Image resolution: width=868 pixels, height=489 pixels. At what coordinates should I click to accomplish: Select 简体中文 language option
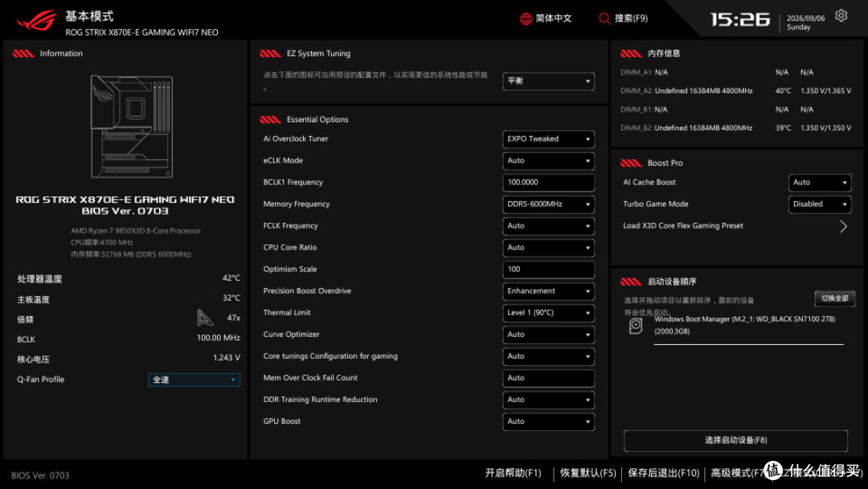[554, 18]
